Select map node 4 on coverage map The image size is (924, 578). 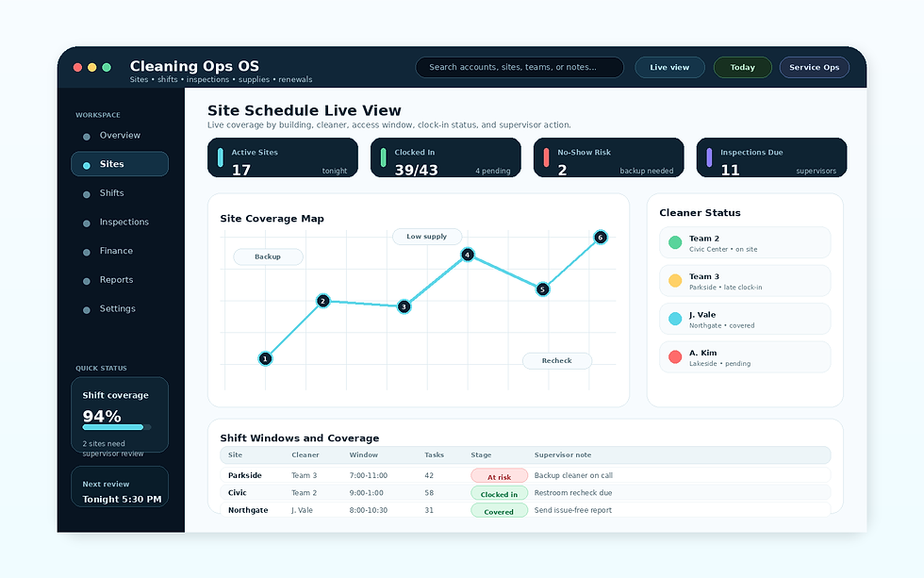(x=468, y=255)
